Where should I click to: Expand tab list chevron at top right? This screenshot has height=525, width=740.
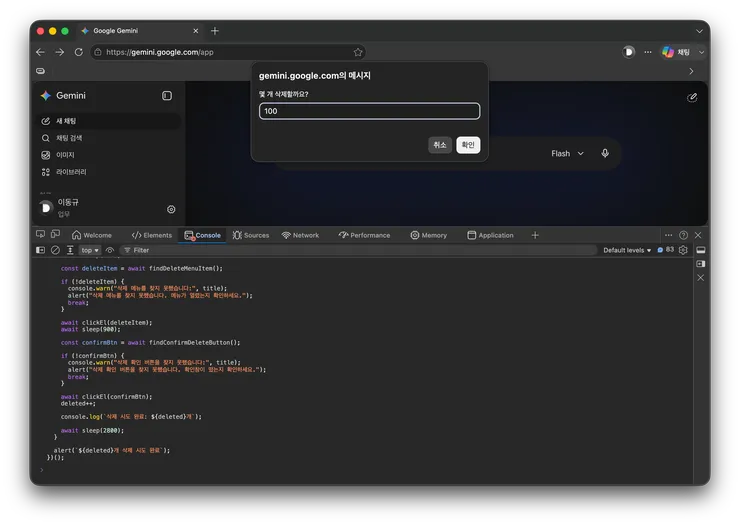pyautogui.click(x=699, y=31)
